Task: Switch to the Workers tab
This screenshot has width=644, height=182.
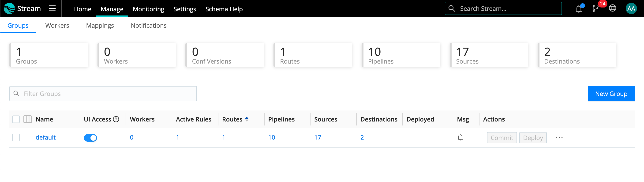Action: coord(57,26)
